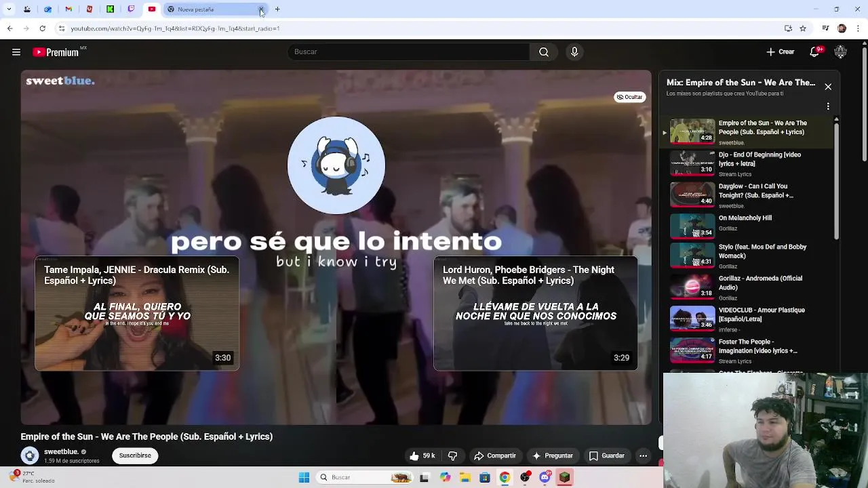The height and width of the screenshot is (488, 868).
Task: Open Chrome profile avatar
Action: 842,28
